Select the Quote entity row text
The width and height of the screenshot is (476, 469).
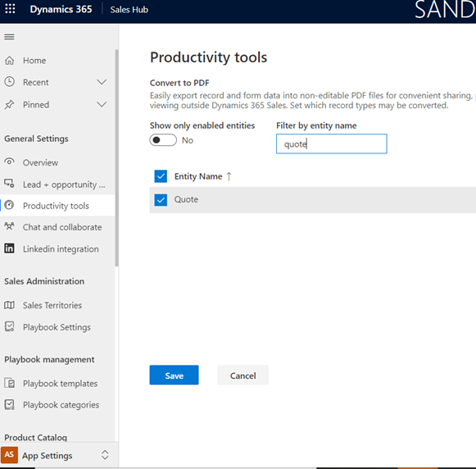click(186, 199)
